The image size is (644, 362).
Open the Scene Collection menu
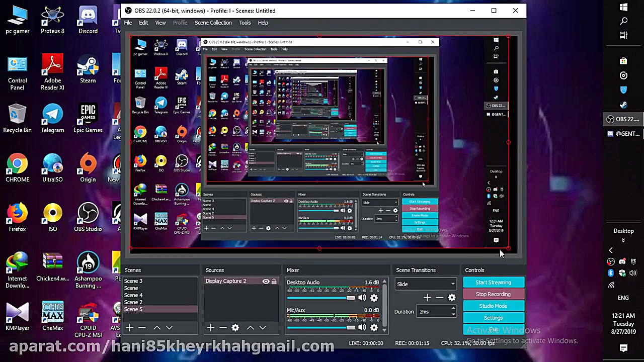[x=213, y=23]
